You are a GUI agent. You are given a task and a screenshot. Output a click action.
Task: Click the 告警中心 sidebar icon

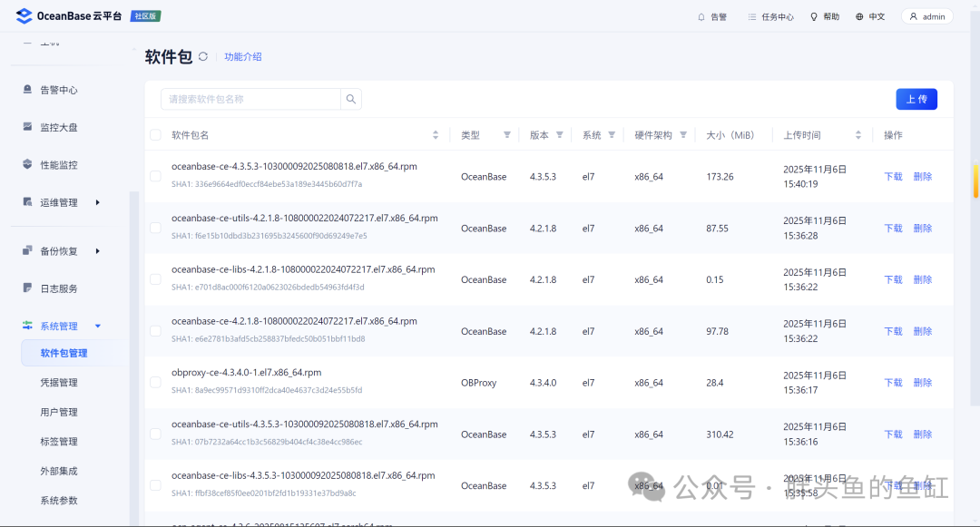pos(27,89)
